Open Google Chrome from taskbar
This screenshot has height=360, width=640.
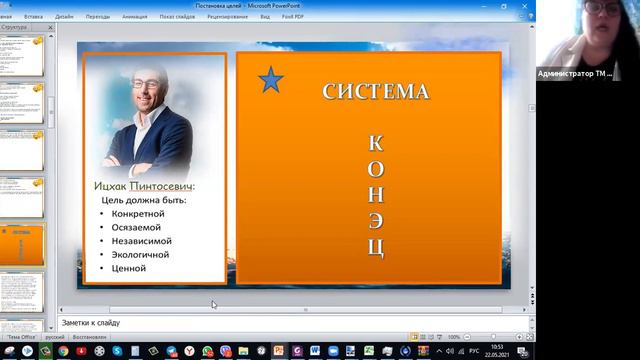pos(63,351)
